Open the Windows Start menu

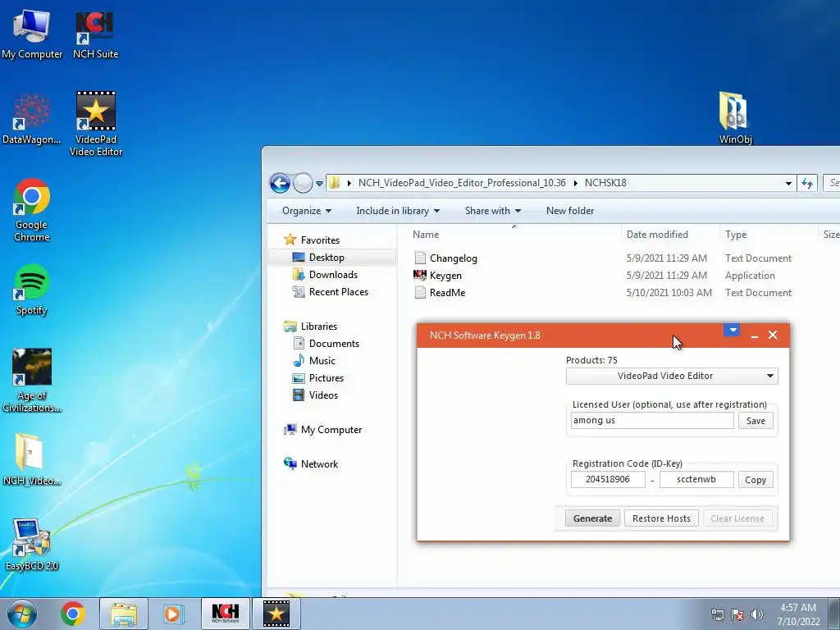(21, 614)
